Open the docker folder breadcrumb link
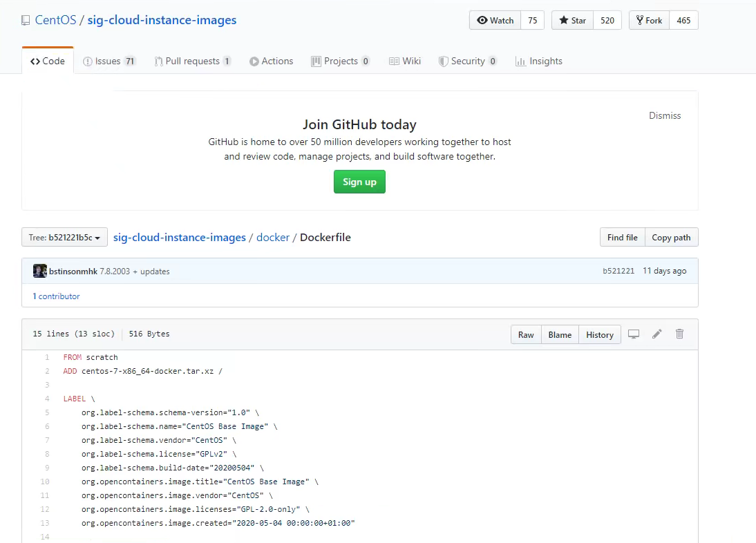 coord(273,237)
